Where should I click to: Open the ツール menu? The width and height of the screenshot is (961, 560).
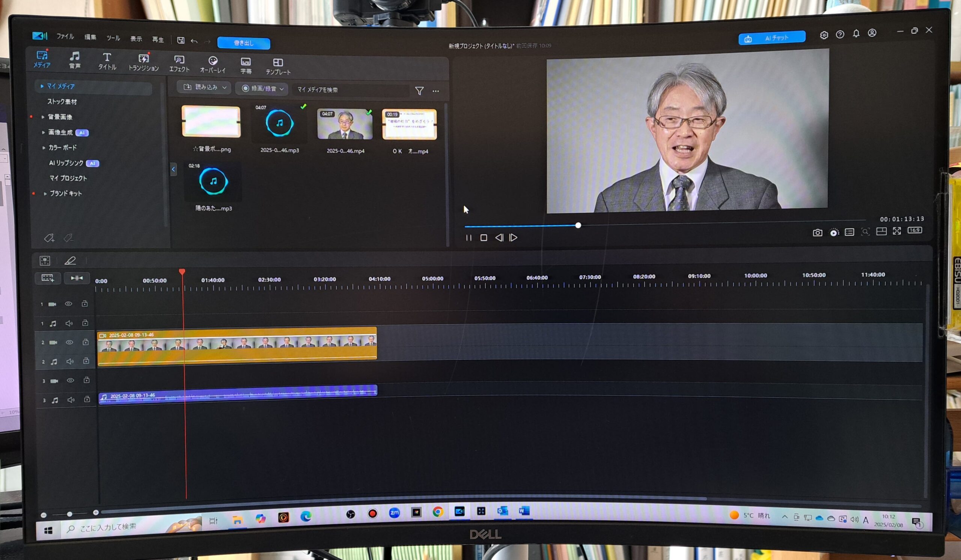pyautogui.click(x=113, y=38)
